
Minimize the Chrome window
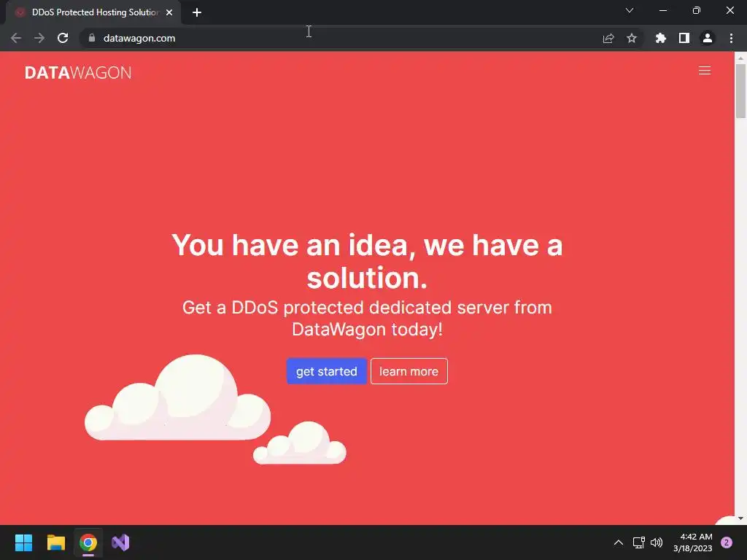(x=662, y=10)
